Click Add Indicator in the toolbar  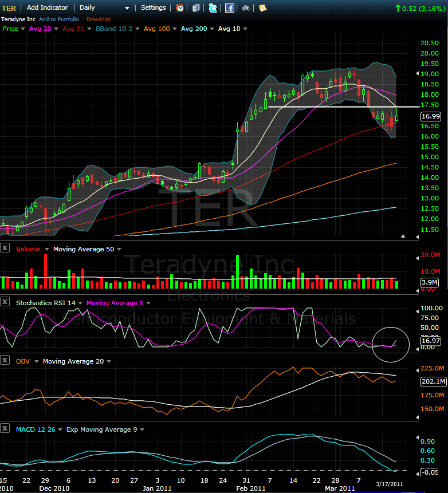(47, 8)
